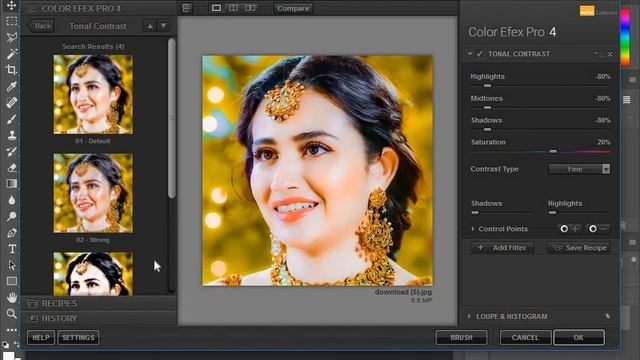Image resolution: width=640 pixels, height=360 pixels.
Task: Click the Back button
Action: click(x=41, y=26)
